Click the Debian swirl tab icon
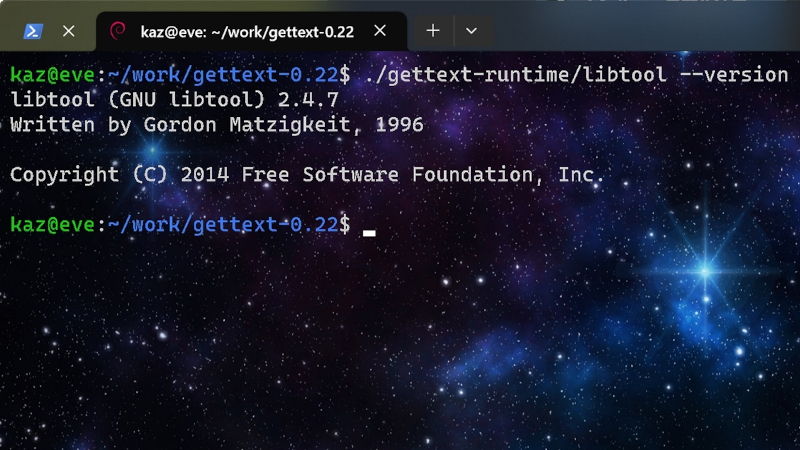 point(118,31)
